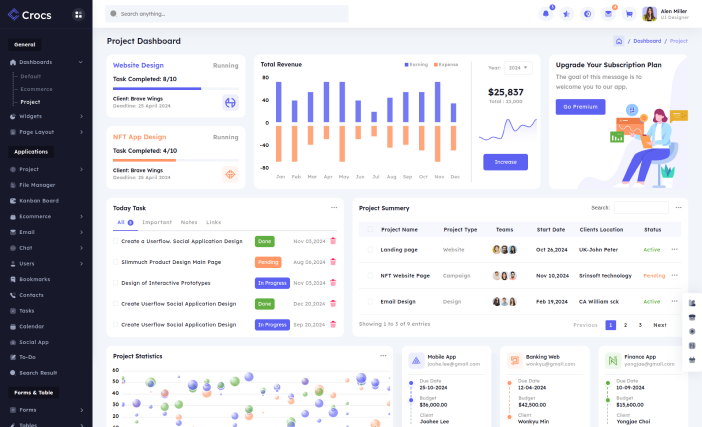
Task: Click the Go Premium button
Action: [x=580, y=106]
